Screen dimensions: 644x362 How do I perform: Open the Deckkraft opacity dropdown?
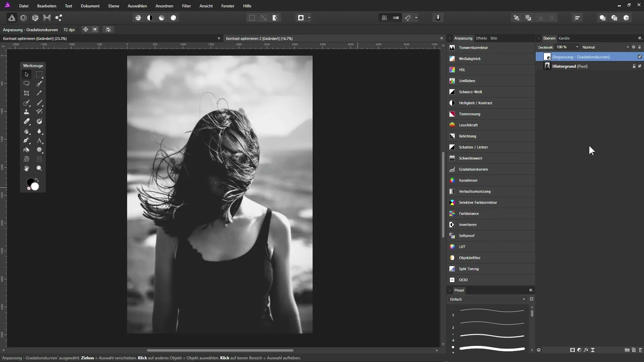pos(577,47)
